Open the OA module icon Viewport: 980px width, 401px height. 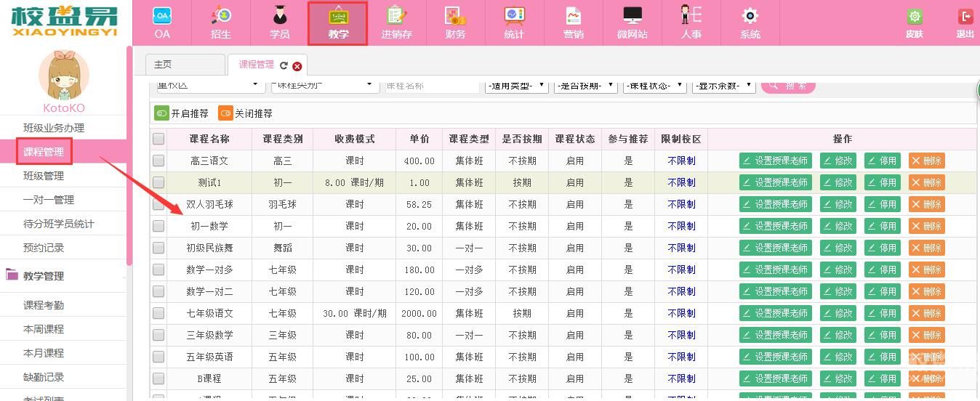162,23
